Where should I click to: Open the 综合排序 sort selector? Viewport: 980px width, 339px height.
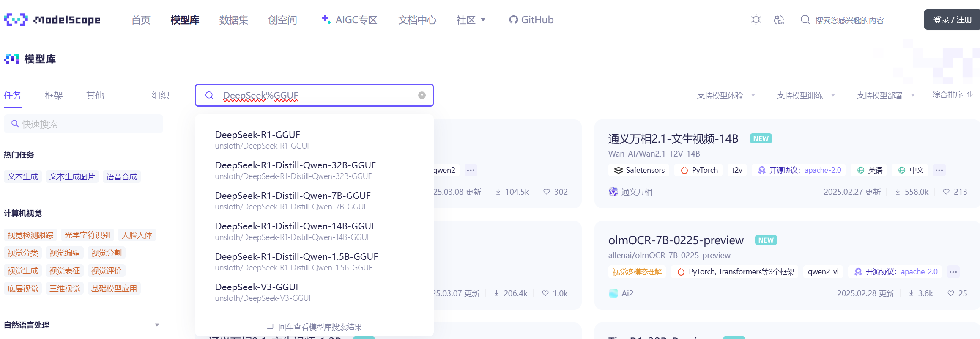pos(953,95)
